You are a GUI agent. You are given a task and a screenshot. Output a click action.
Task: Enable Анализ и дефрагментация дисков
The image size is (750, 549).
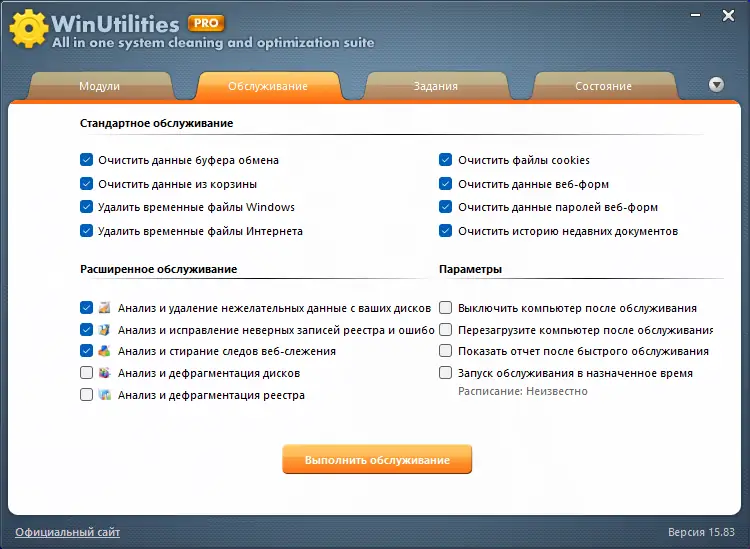click(86, 373)
